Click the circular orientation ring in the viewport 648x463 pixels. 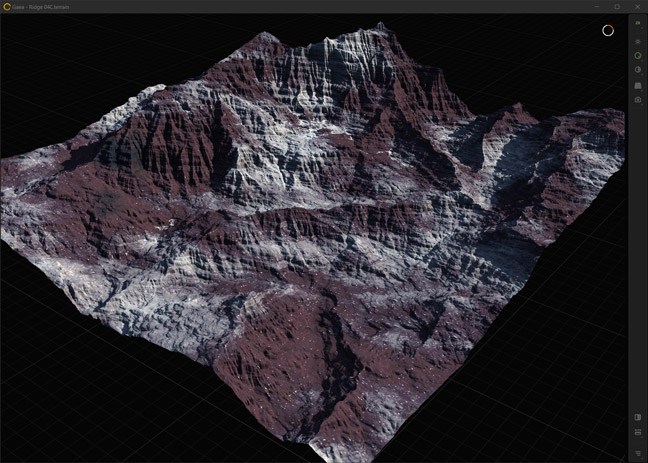[x=607, y=30]
